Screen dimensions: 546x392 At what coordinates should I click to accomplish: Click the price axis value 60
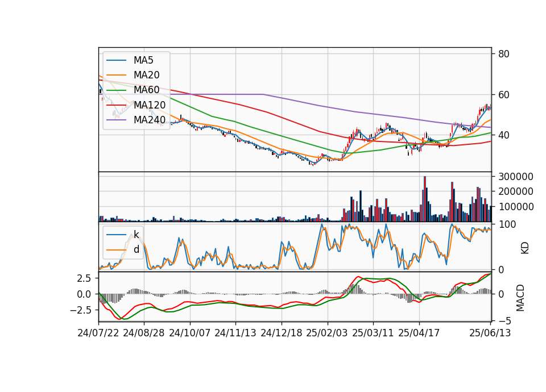tap(504, 95)
